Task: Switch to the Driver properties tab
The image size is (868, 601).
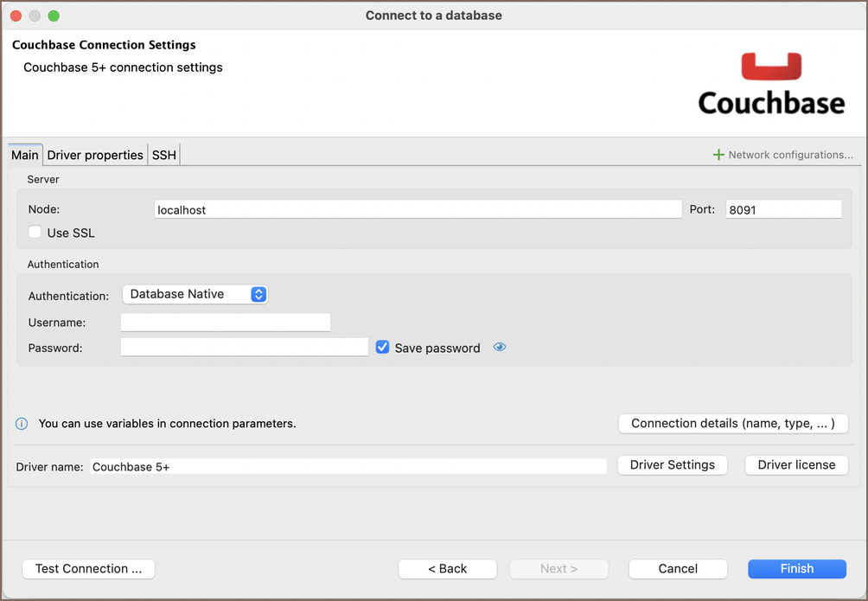Action: tap(95, 155)
